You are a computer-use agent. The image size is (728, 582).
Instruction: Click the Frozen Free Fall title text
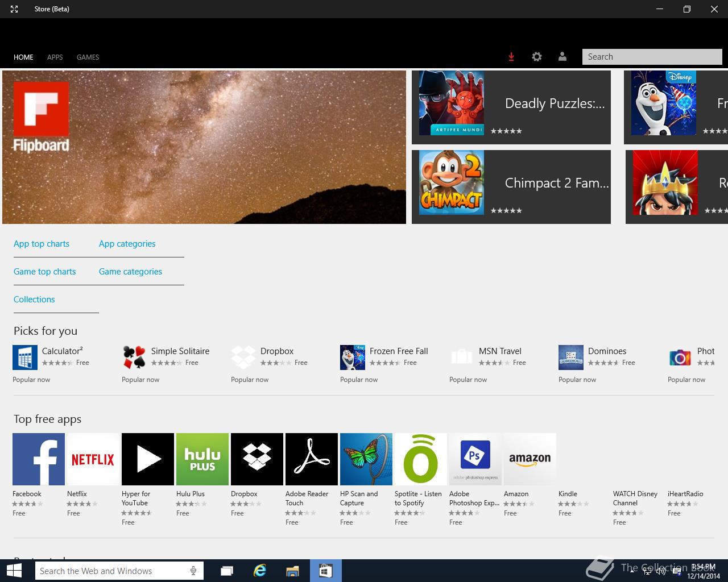399,351
